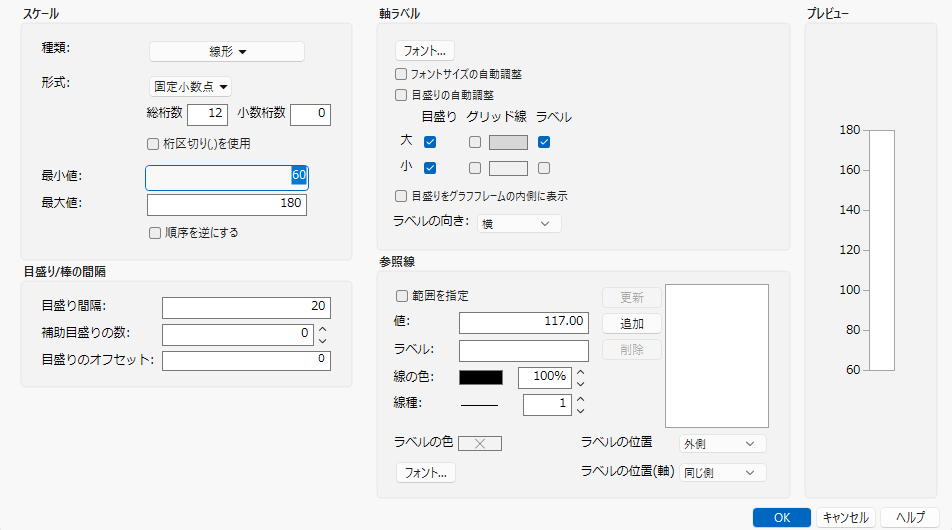Increase 補助目盛りの数 with up arrow
The width and height of the screenshot is (952, 530).
click(x=322, y=328)
